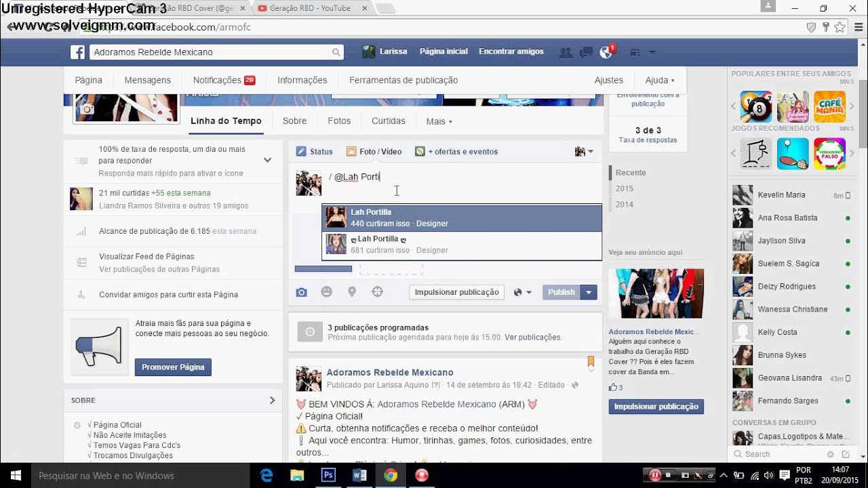
Task: Click the camera icon to add photo
Action: pos(302,292)
